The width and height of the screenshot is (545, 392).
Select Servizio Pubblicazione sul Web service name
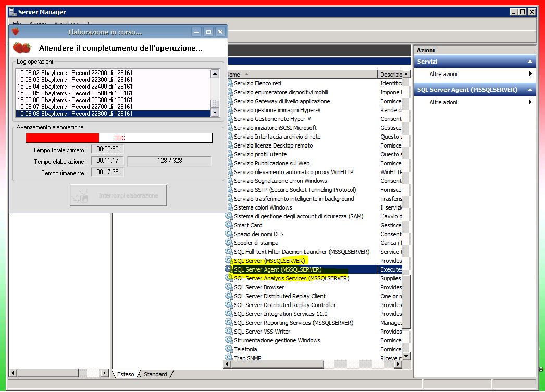271,163
